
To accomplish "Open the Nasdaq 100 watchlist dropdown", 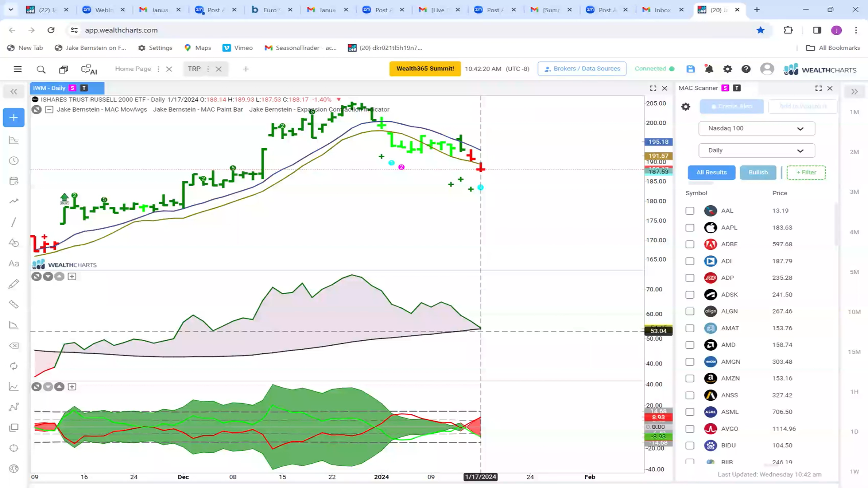I will (x=756, y=128).
